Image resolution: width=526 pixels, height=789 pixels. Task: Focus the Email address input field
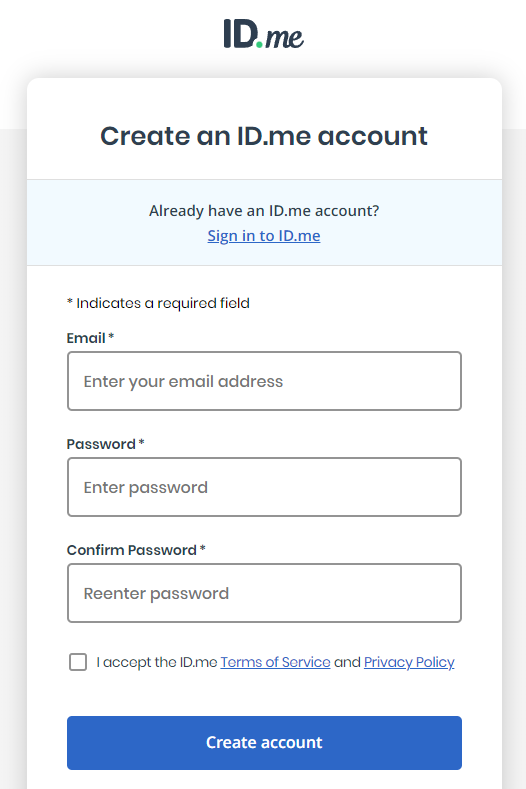coord(264,381)
